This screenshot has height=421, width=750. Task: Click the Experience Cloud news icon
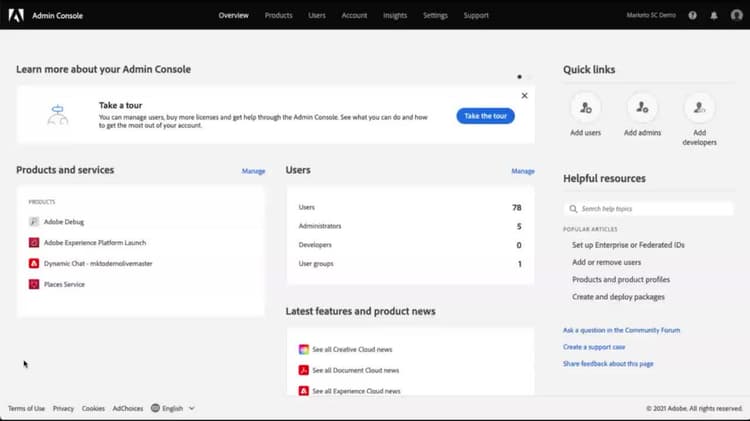(x=304, y=391)
